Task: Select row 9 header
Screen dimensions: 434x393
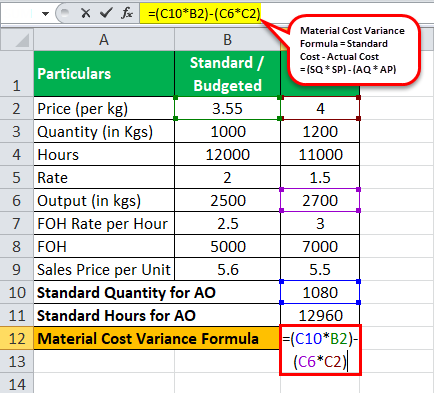Action: (x=17, y=270)
